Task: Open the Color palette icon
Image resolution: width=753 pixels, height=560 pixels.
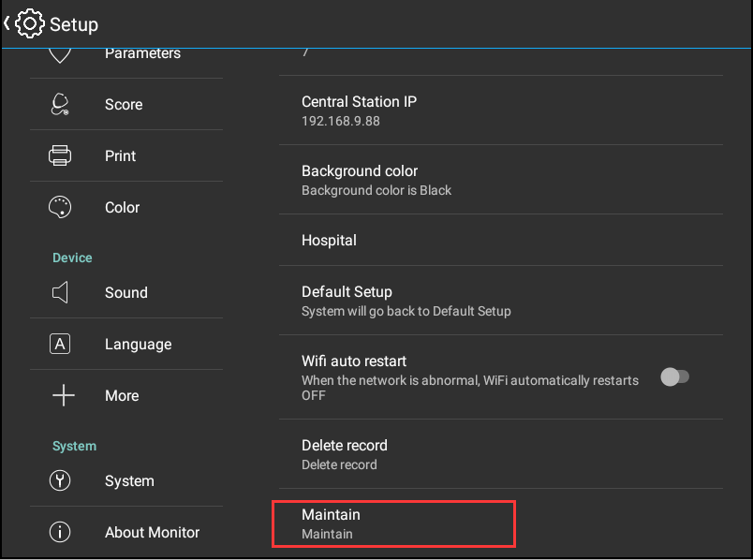Action: coord(60,207)
